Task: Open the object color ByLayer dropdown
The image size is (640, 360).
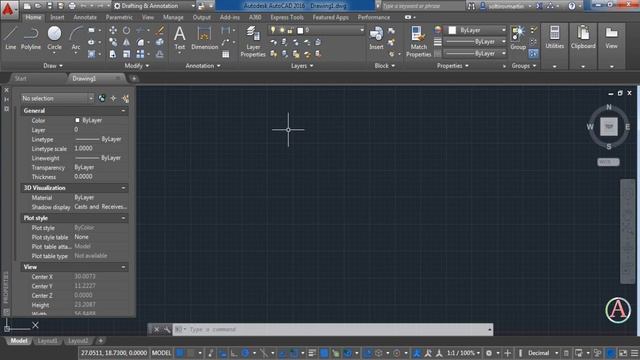Action: tap(477, 30)
